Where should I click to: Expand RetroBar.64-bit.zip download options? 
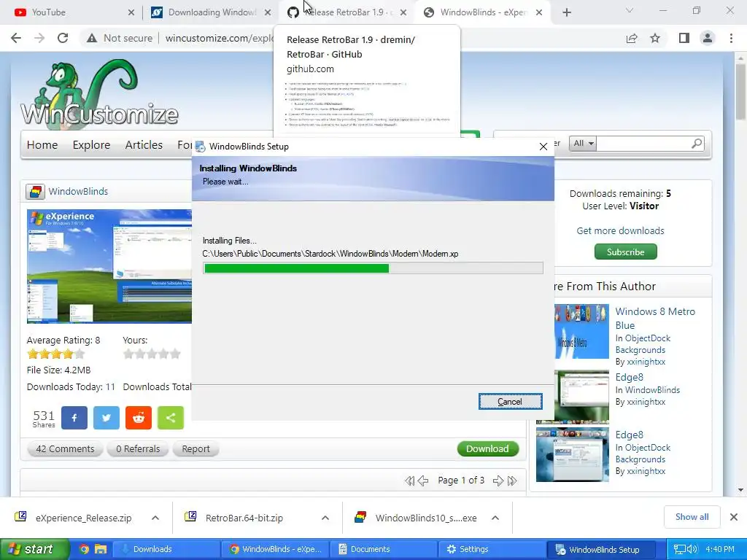tap(325, 518)
